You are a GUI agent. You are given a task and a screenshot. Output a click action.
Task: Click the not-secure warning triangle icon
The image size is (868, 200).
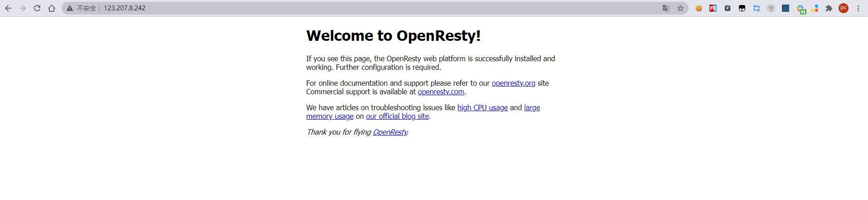70,8
